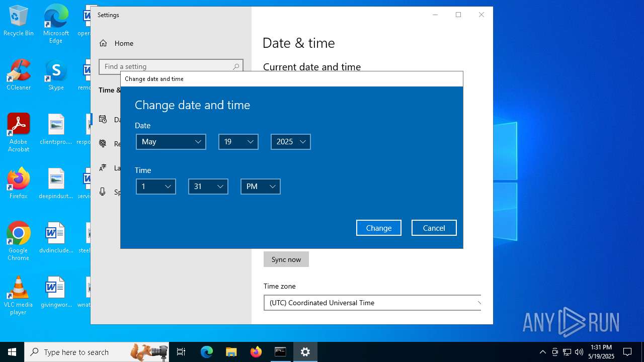Open the taskbar clock showing 1:31 PM
Viewport: 644px width, 362px height.
pos(601,352)
